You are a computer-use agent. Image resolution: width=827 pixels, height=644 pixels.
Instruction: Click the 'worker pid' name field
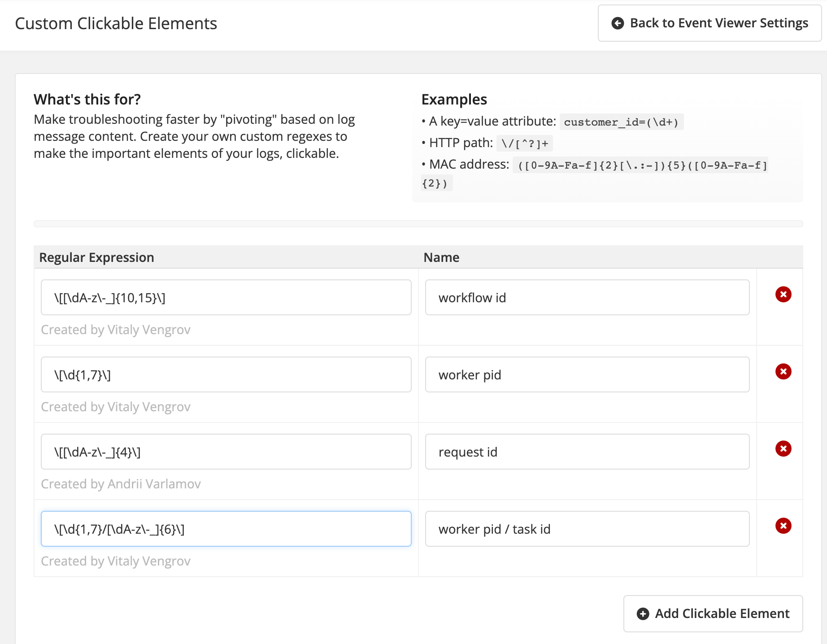coord(587,375)
